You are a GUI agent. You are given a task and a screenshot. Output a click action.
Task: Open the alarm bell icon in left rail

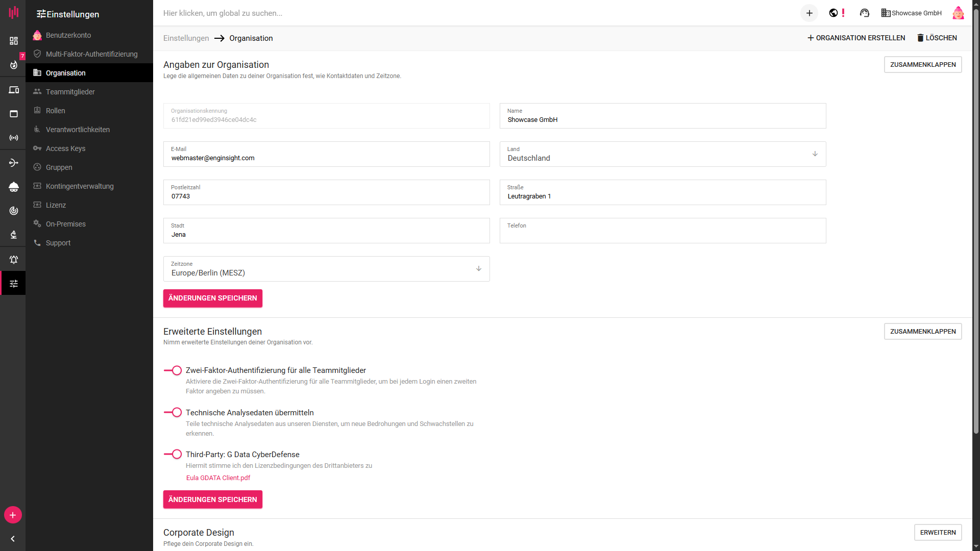pos(14,260)
